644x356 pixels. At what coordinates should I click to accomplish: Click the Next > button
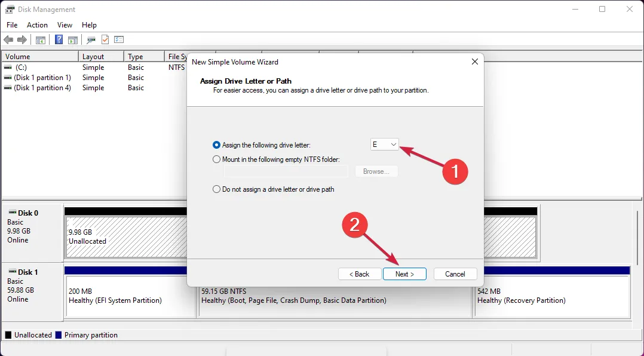404,274
